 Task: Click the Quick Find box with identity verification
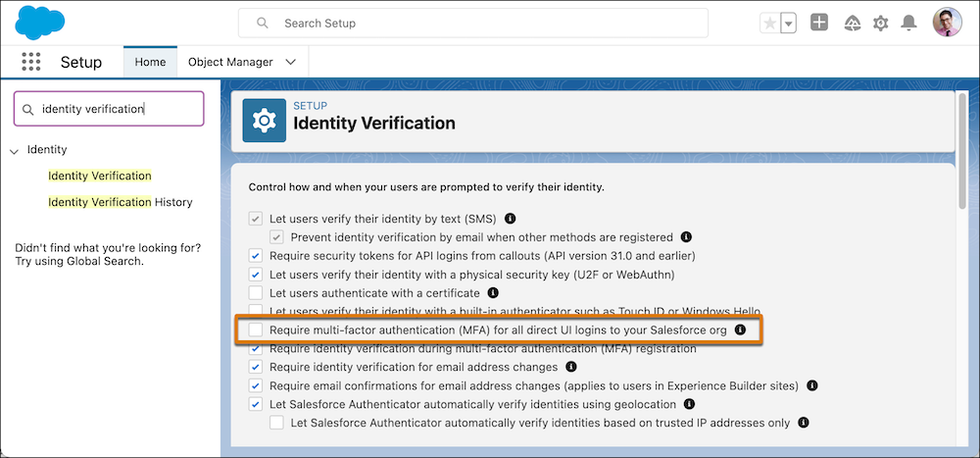coord(109,109)
